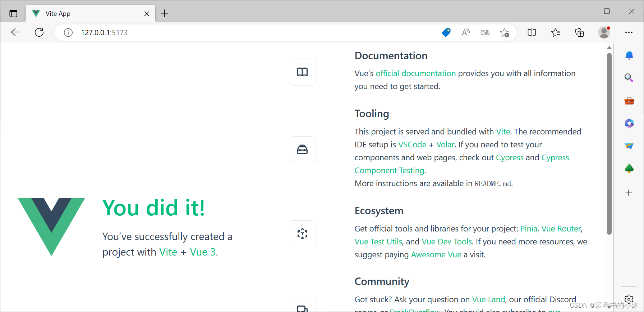Open the Settings and more ellipsis menu
The height and width of the screenshot is (312, 644).
tap(629, 32)
